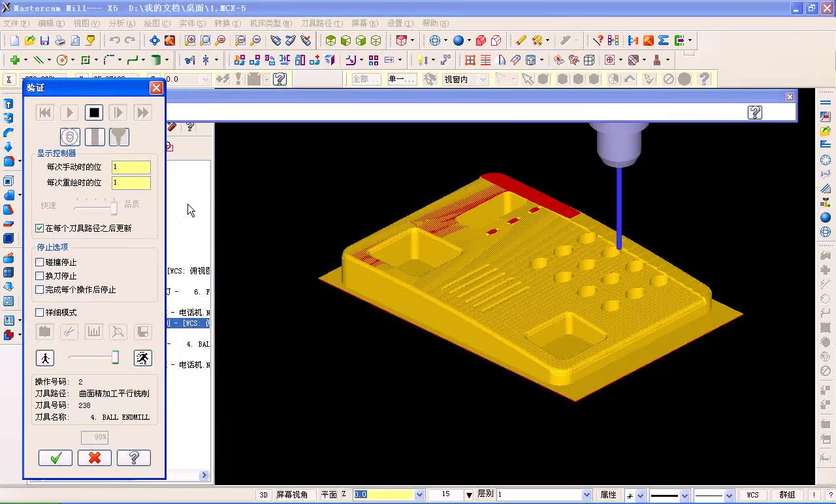The width and height of the screenshot is (836, 504).
Task: Open the 机床类型 Machine Type menu
Action: (x=271, y=24)
